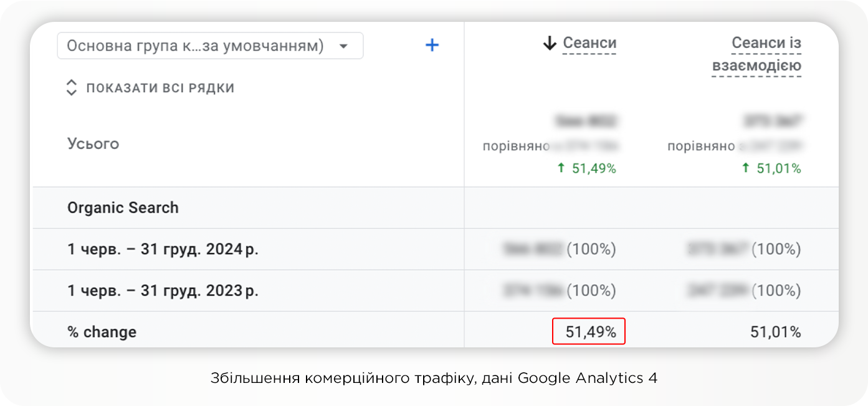
Task: Select the Organic Search row
Action: coord(123,208)
